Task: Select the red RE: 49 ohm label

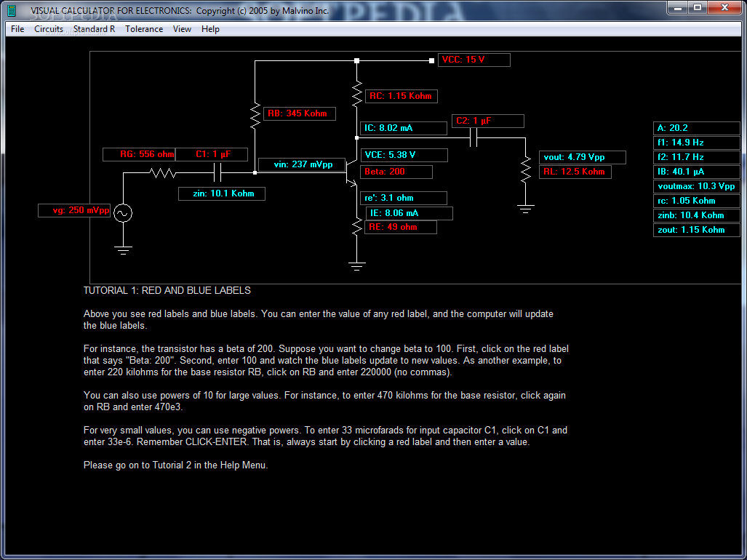Action: point(401,227)
